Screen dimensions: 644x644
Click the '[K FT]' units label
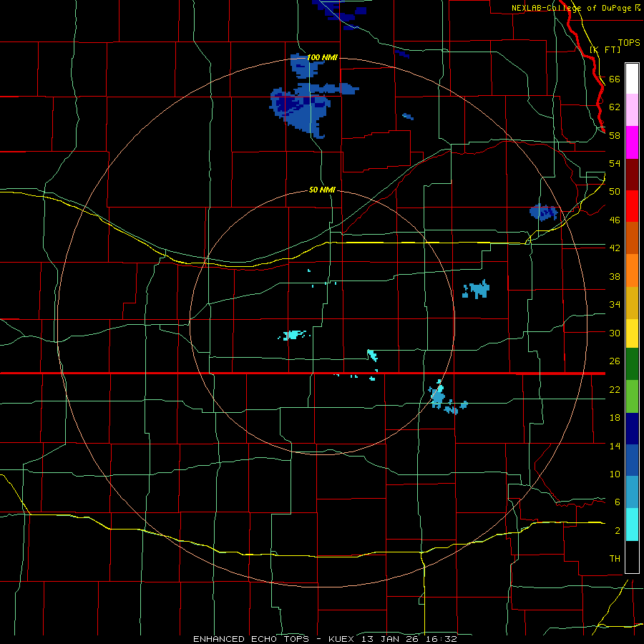[605, 49]
